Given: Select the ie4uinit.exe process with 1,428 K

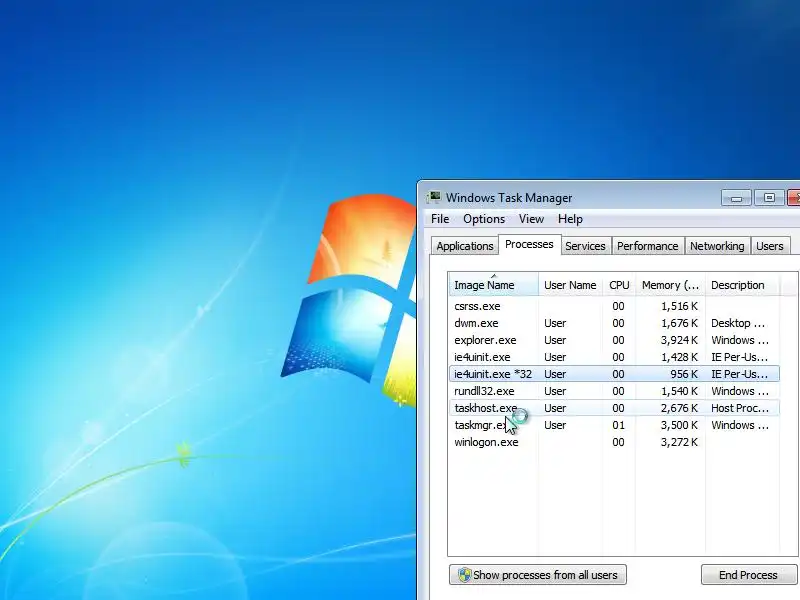Looking at the screenshot, I should 614,357.
